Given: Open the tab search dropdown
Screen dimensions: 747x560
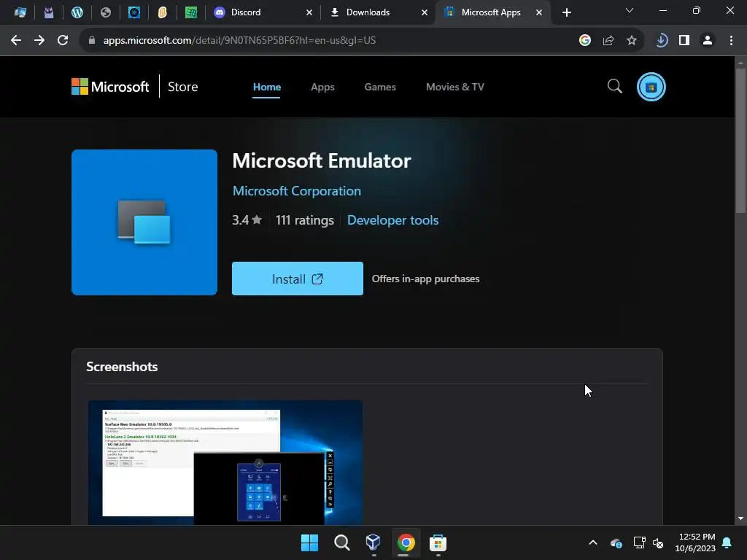Looking at the screenshot, I should pos(630,10).
